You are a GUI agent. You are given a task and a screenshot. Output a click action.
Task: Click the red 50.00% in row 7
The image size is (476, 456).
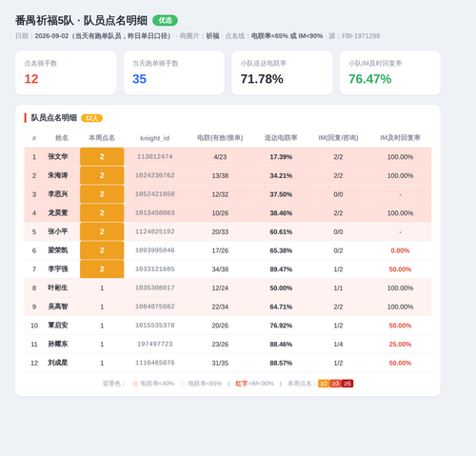click(400, 269)
